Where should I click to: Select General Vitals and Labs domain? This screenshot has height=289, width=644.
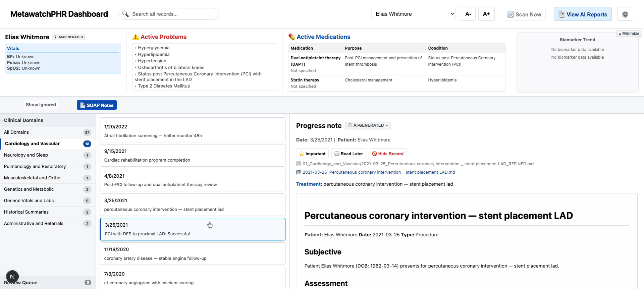click(x=48, y=201)
